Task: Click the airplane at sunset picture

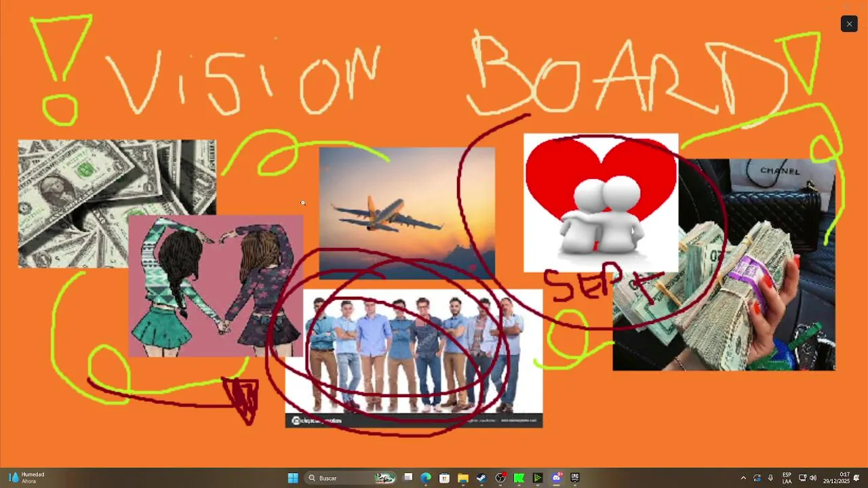Action: tap(407, 213)
